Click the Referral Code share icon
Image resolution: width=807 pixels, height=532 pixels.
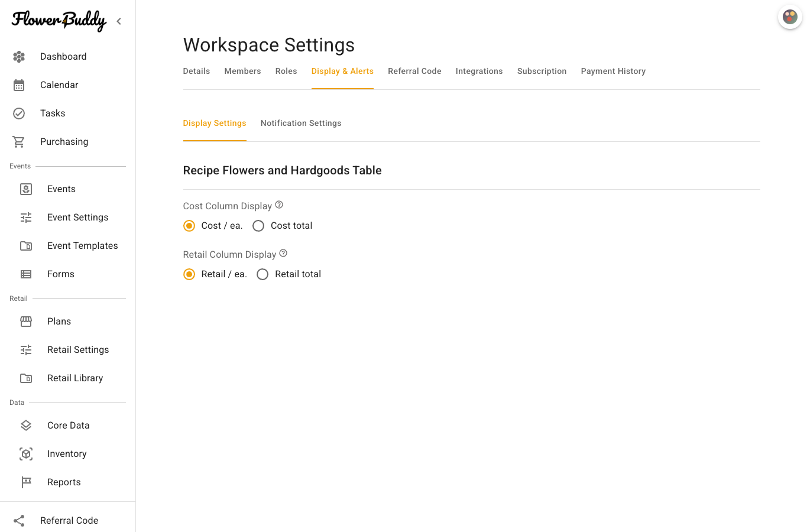coord(19,521)
